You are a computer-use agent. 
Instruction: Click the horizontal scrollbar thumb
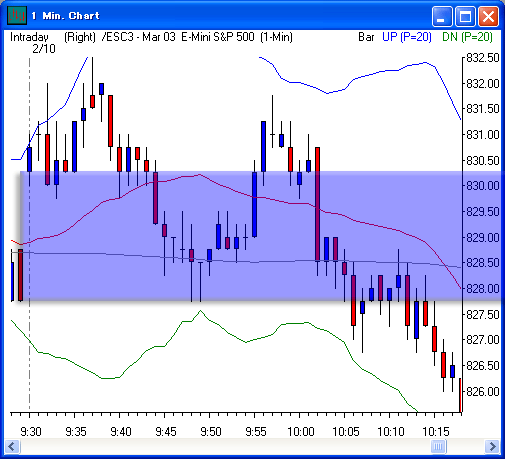pyautogui.click(x=438, y=446)
